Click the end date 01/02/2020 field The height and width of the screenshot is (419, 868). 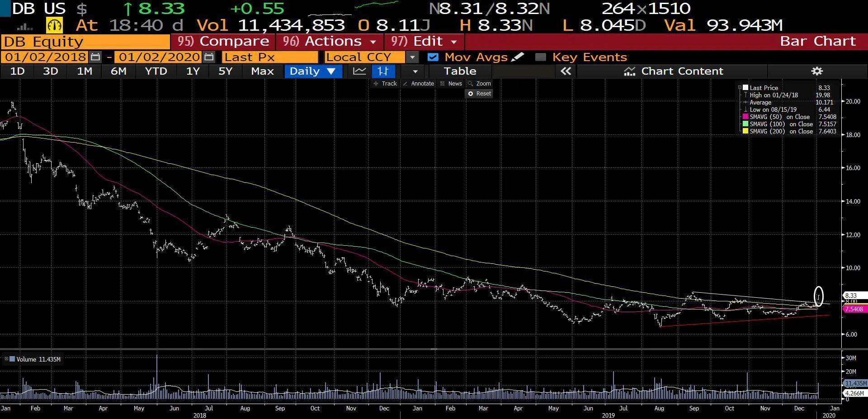[158, 57]
